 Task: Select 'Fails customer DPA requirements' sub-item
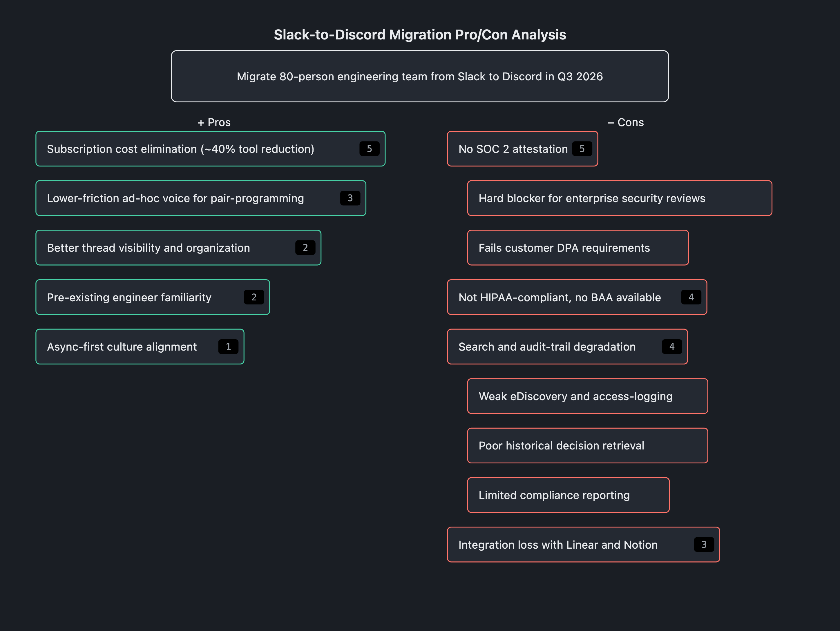coord(578,248)
